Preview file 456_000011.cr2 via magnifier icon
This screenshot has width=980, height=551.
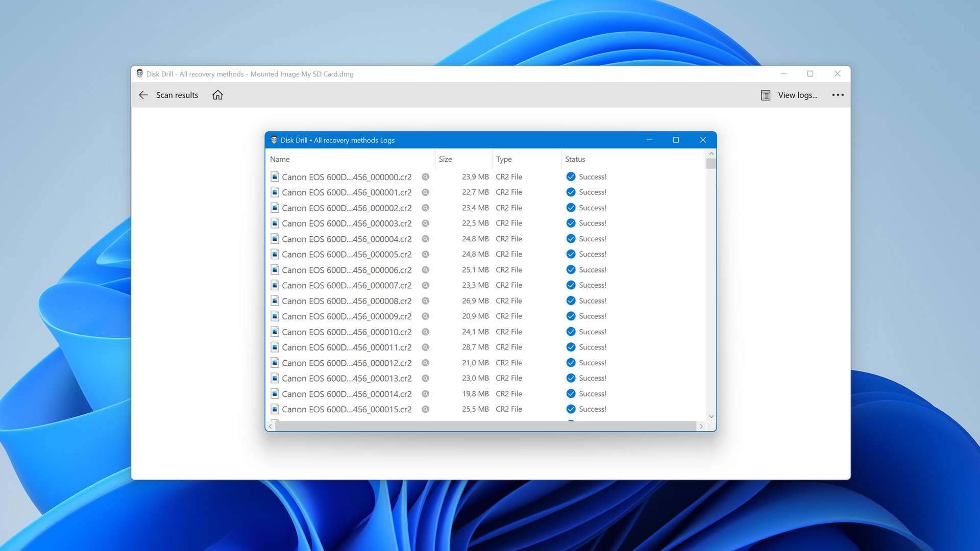tap(425, 347)
